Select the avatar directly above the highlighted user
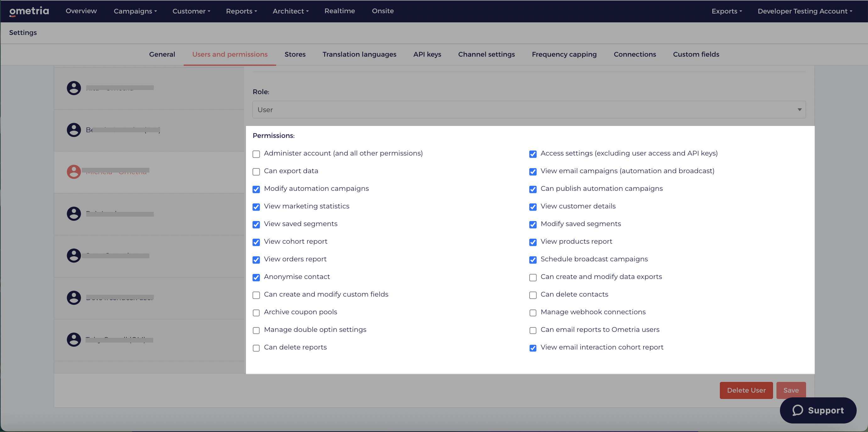 (x=74, y=130)
